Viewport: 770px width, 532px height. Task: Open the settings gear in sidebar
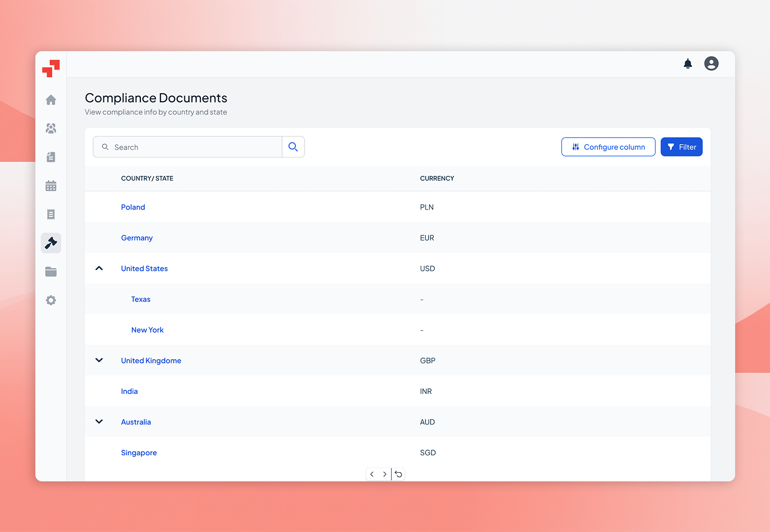coord(51,300)
